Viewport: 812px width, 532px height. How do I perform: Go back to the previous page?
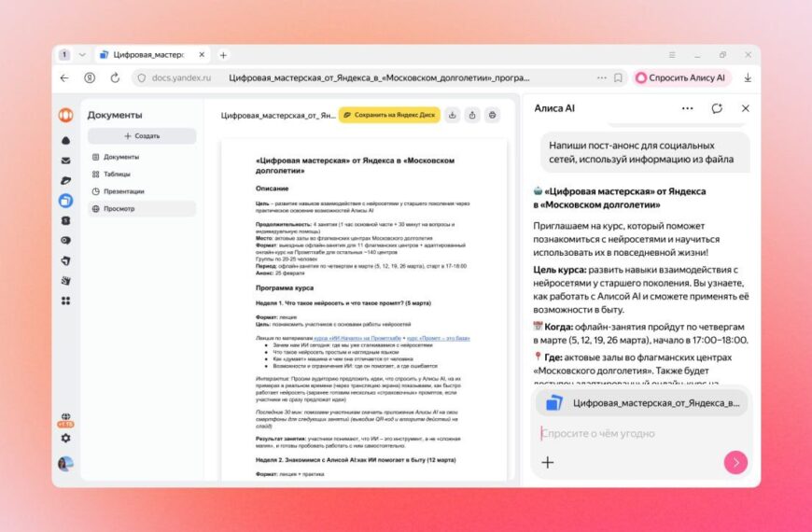[x=64, y=77]
